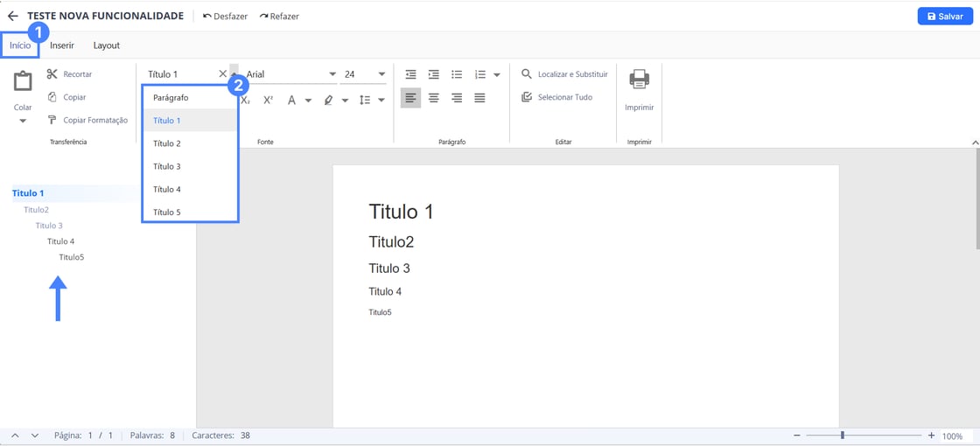The height and width of the screenshot is (446, 980).
Task: Toggle the numbered list
Action: point(480,74)
